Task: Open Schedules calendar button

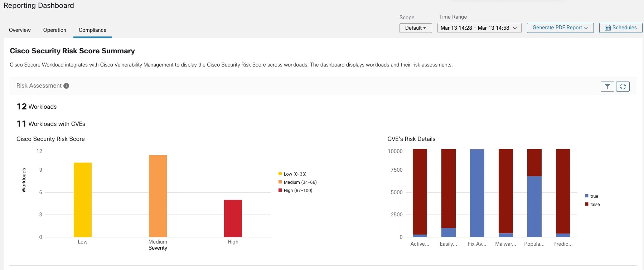Action: pyautogui.click(x=621, y=28)
